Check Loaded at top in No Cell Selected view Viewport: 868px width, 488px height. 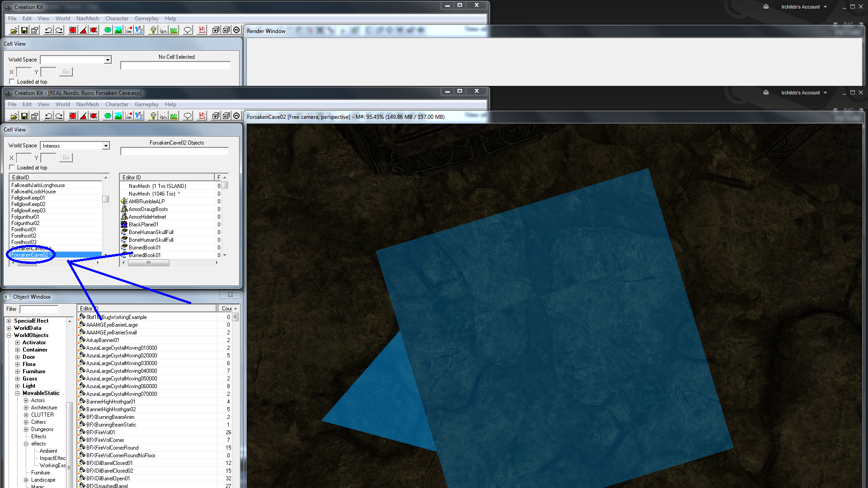point(12,82)
